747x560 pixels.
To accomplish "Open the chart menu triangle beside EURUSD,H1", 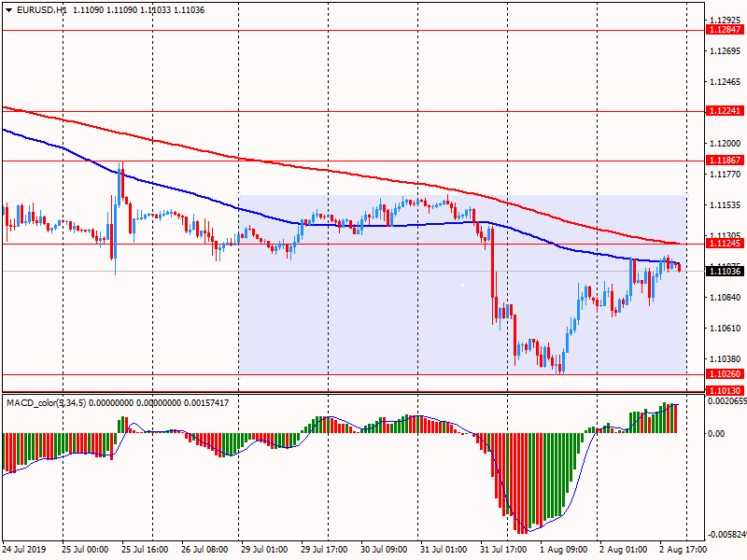I will coord(8,10).
